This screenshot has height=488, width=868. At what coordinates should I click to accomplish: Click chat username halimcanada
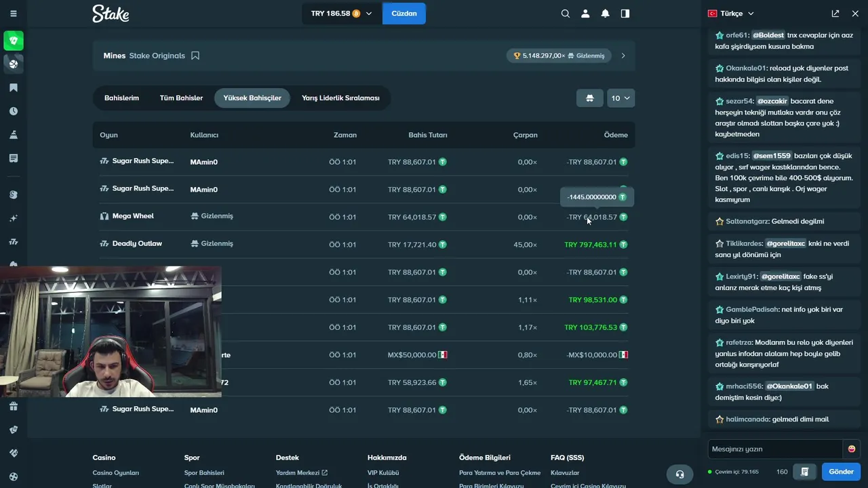[747, 419]
